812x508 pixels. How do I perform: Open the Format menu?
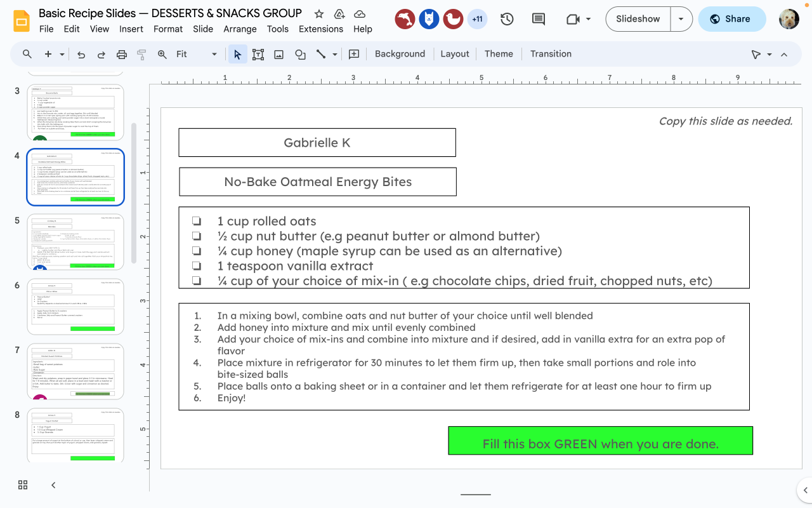[x=168, y=29]
